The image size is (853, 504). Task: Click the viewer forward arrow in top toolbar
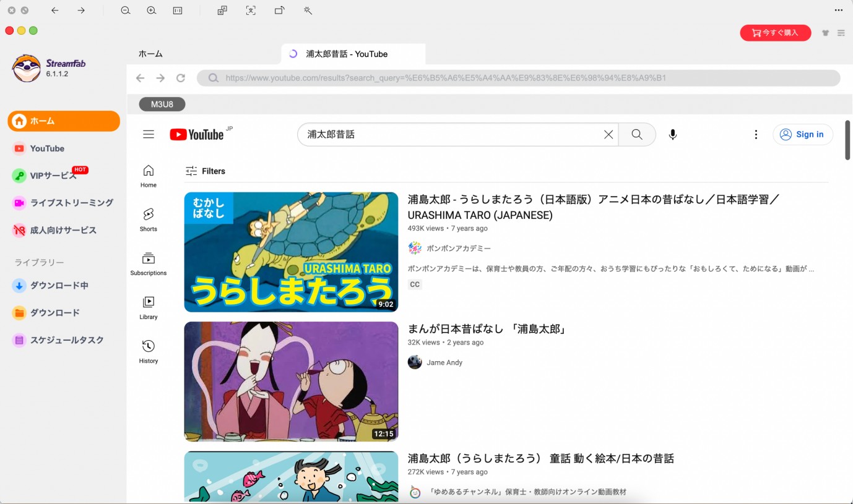[x=81, y=11]
